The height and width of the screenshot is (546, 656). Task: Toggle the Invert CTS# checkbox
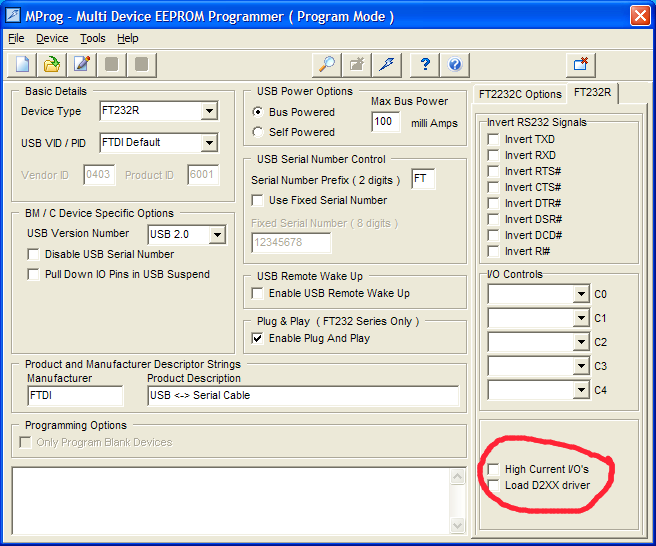(494, 187)
